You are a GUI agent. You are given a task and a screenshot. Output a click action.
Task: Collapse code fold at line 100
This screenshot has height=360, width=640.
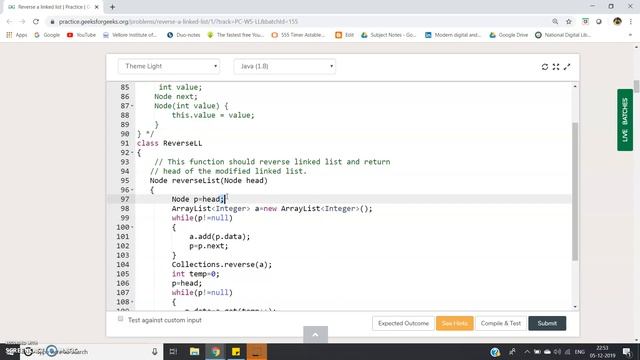click(132, 227)
